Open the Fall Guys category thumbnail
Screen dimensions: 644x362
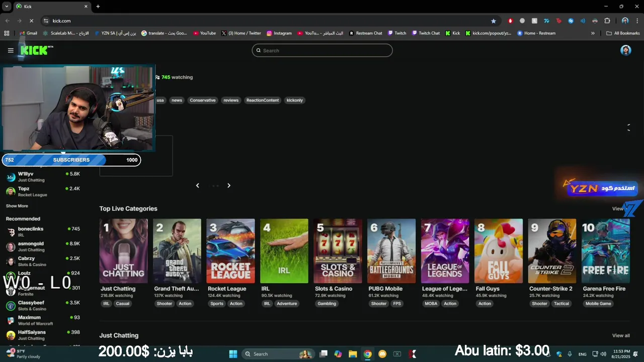click(x=499, y=251)
